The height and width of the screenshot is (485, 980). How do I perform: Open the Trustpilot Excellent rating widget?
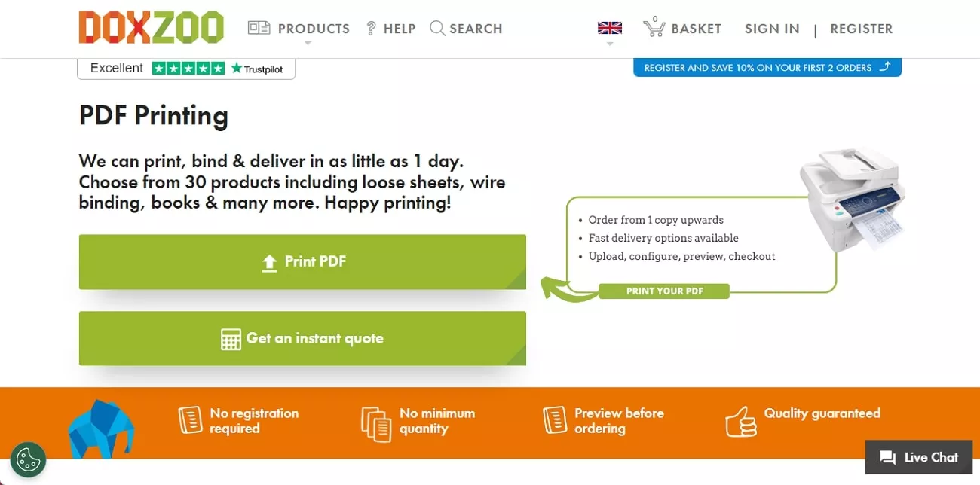[186, 69]
